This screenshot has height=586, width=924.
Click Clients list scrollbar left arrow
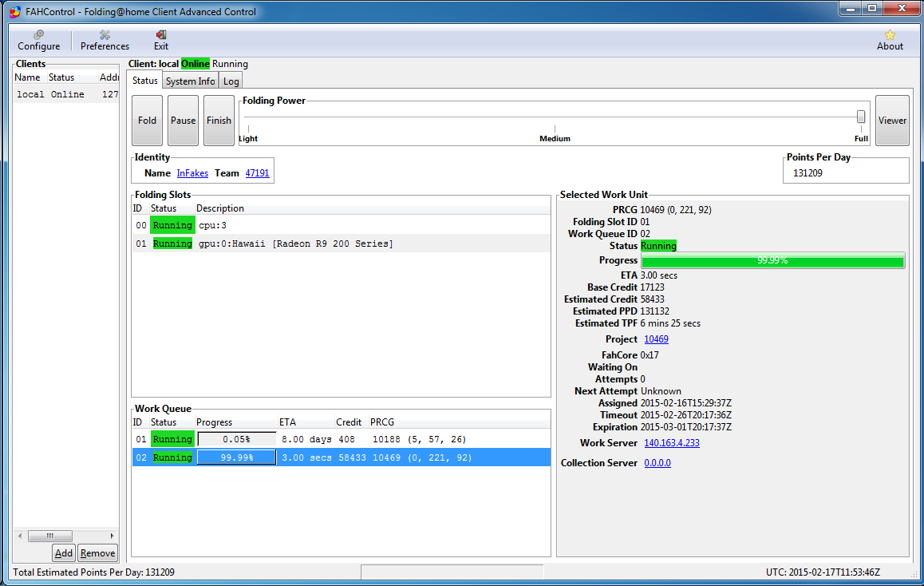(x=20, y=536)
